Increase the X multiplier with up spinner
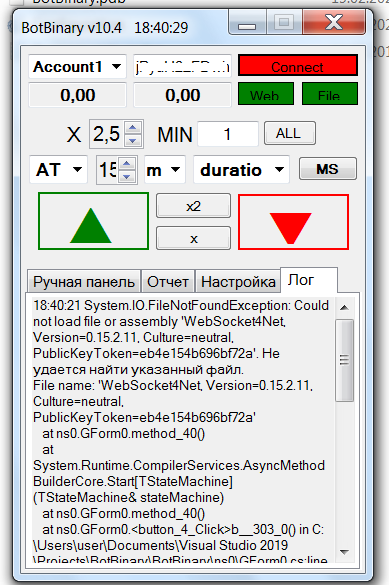This screenshot has height=585, width=389. pos(133,127)
